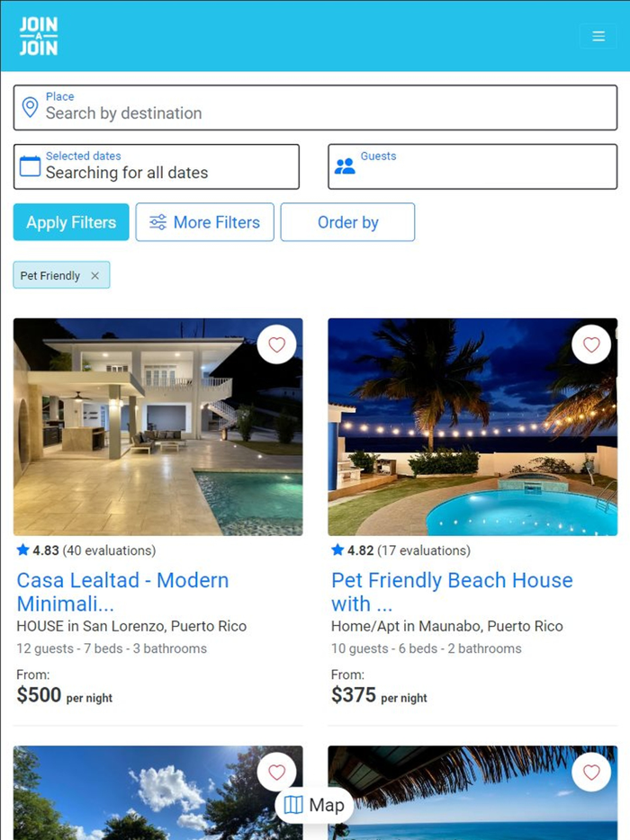Click the Join a Join logo
Image resolution: width=630 pixels, height=840 pixels.
pos(39,36)
